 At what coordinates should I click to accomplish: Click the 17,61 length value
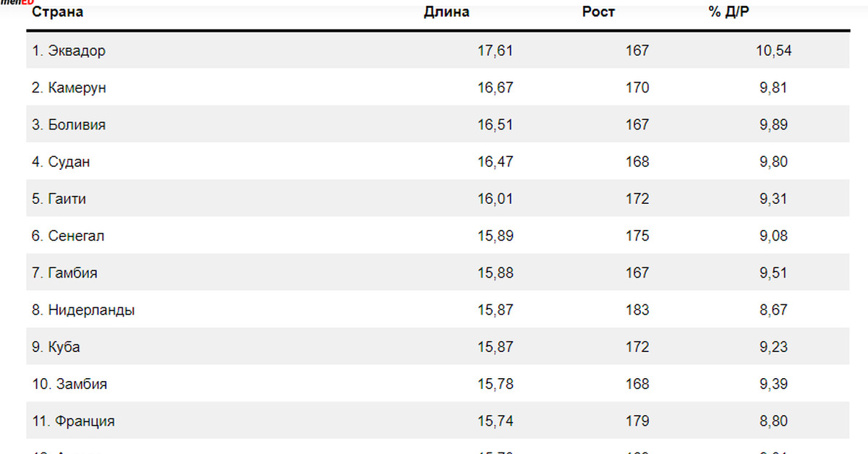495,51
